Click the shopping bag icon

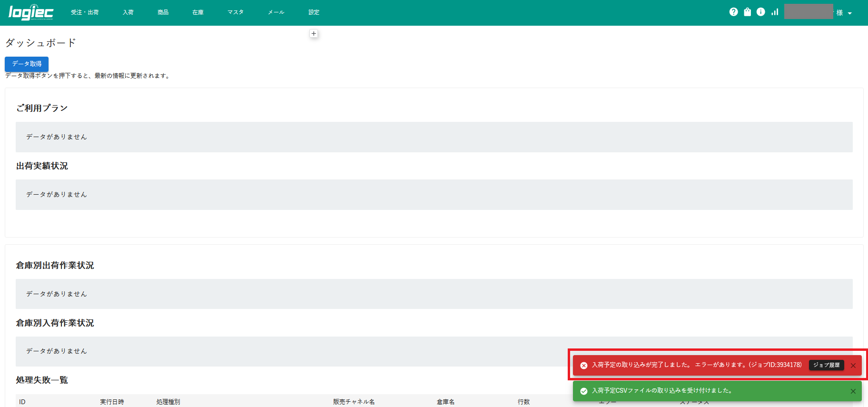pos(747,12)
